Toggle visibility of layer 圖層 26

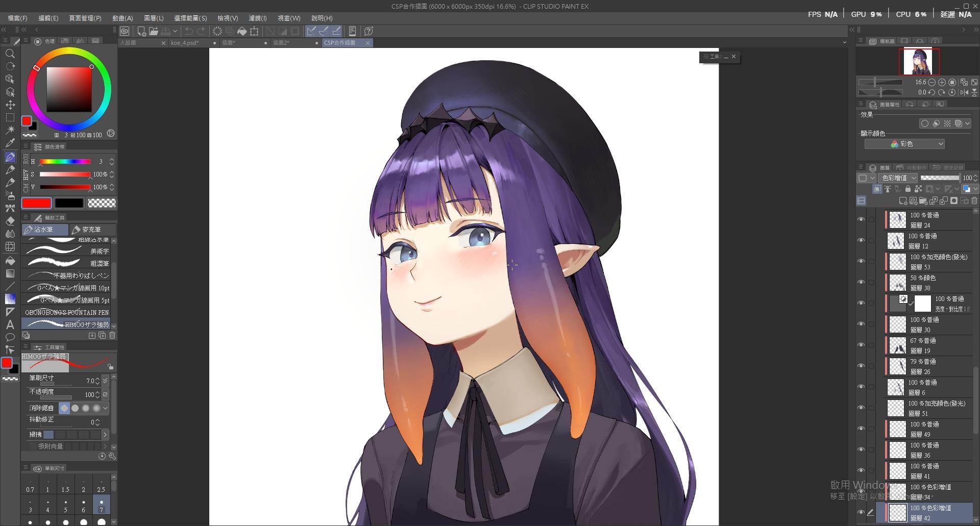tap(861, 366)
